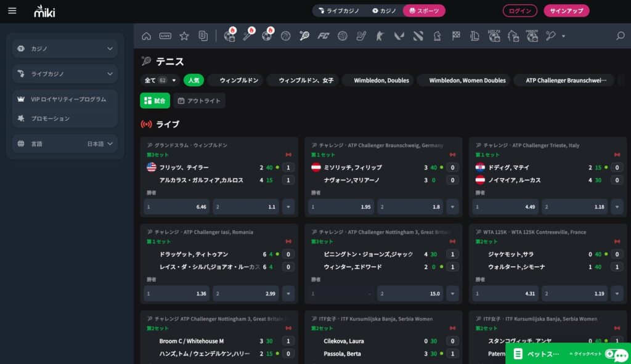The width and height of the screenshot is (631, 364).
Task: Expand more markets for Jacquemot vs Waltert
Action: [x=617, y=294]
